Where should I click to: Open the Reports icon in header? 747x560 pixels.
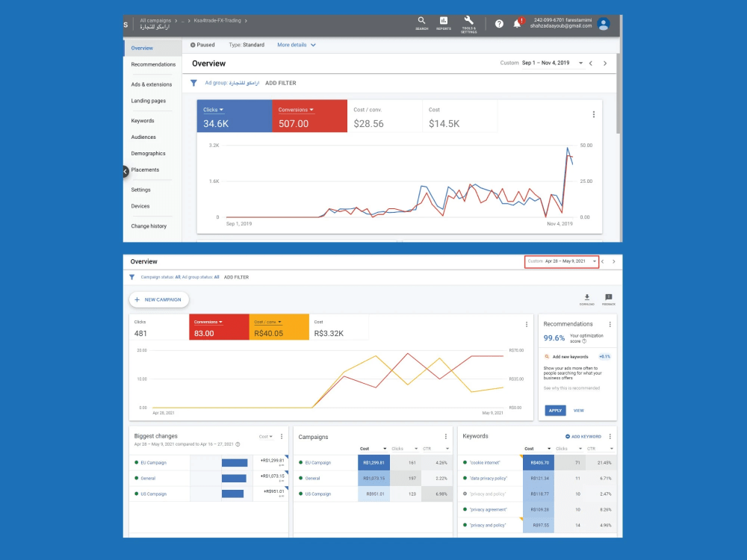(444, 23)
